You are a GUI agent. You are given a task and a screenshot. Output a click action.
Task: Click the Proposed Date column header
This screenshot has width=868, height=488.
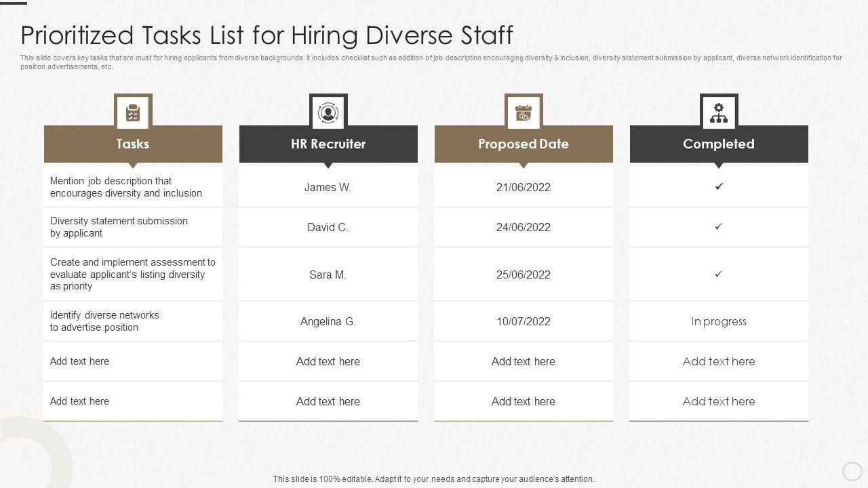(524, 144)
